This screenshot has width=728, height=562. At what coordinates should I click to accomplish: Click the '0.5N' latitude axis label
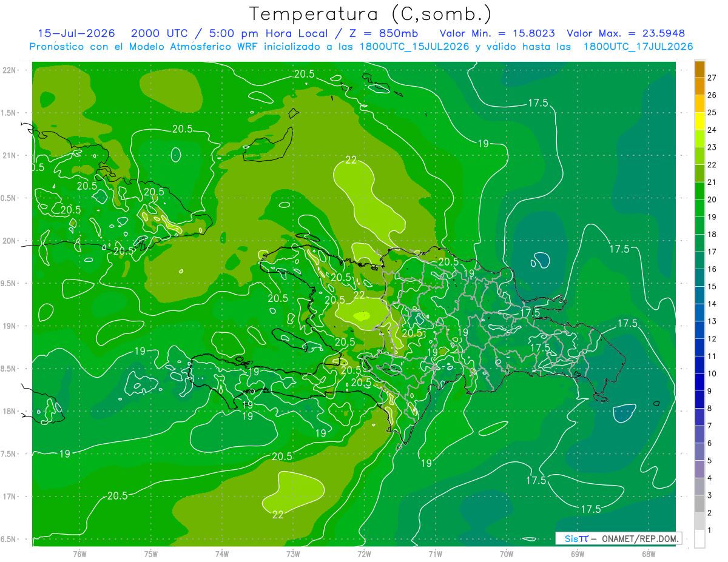9,198
